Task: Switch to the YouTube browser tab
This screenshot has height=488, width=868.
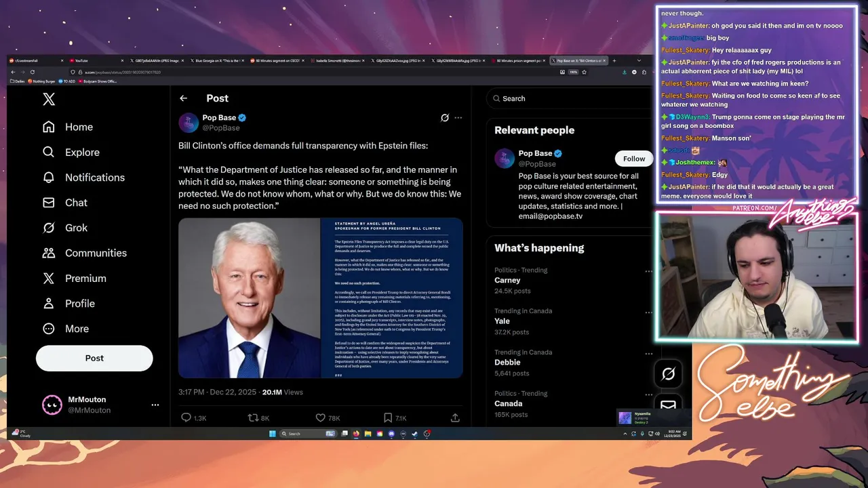Action: [97, 60]
